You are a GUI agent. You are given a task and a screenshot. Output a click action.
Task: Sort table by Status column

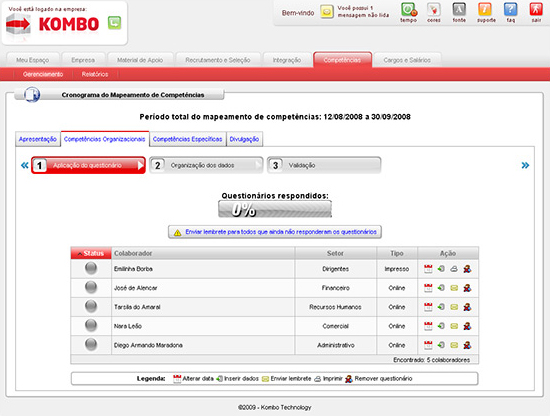point(91,253)
